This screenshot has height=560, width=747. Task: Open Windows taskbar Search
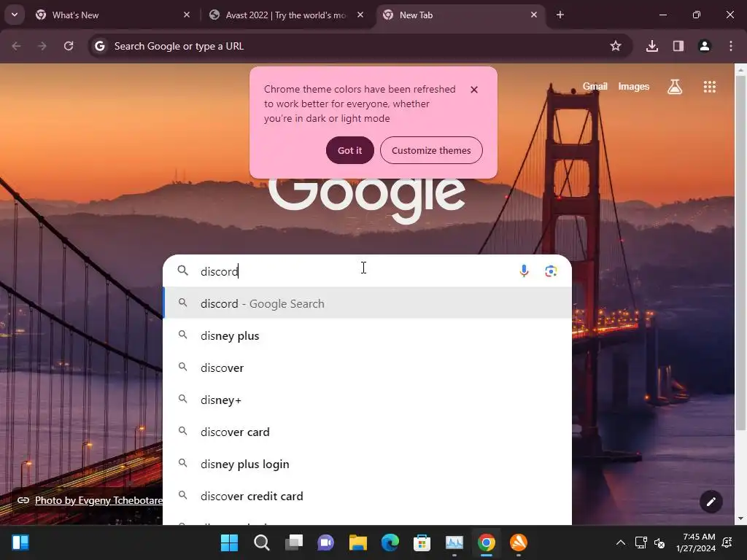click(262, 542)
